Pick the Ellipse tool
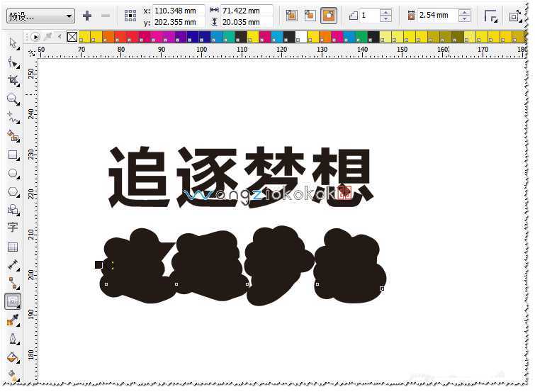 coord(13,173)
